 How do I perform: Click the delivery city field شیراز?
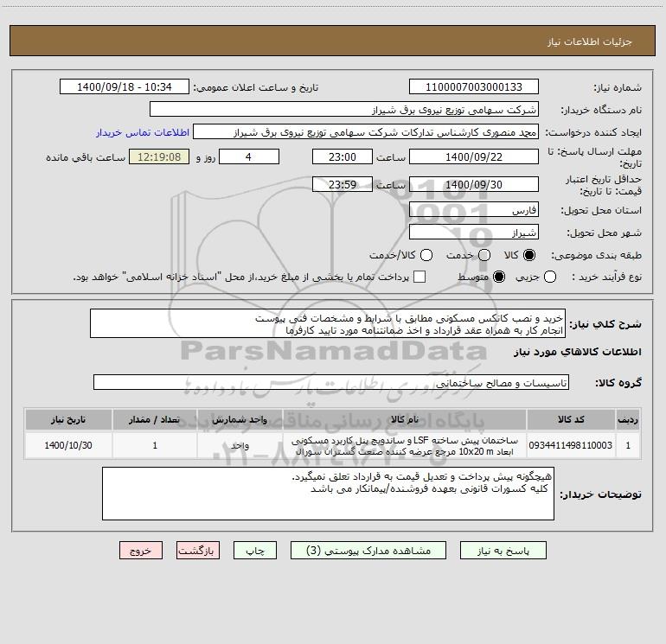point(474,232)
